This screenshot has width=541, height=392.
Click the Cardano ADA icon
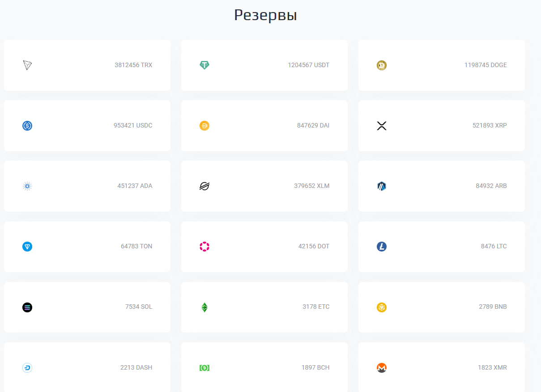(x=27, y=186)
